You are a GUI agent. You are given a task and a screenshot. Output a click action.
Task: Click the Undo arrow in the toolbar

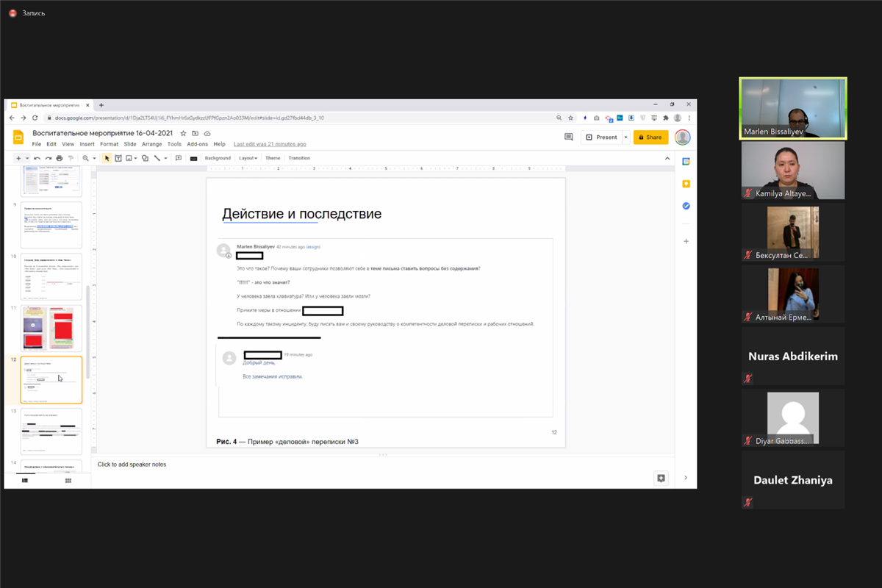[x=37, y=158]
